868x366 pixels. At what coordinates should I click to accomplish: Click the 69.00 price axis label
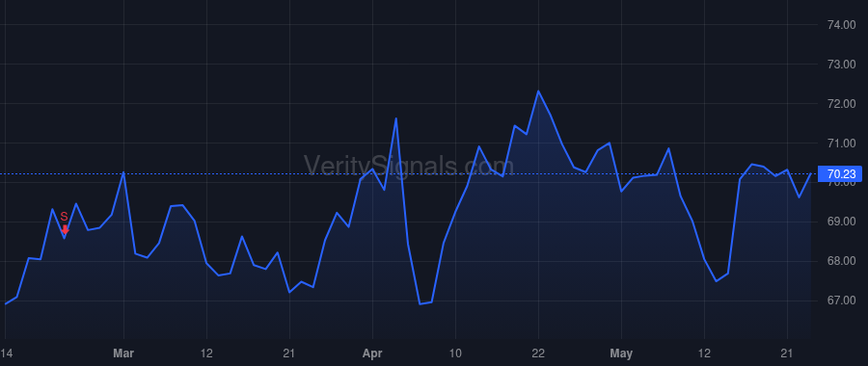point(841,222)
